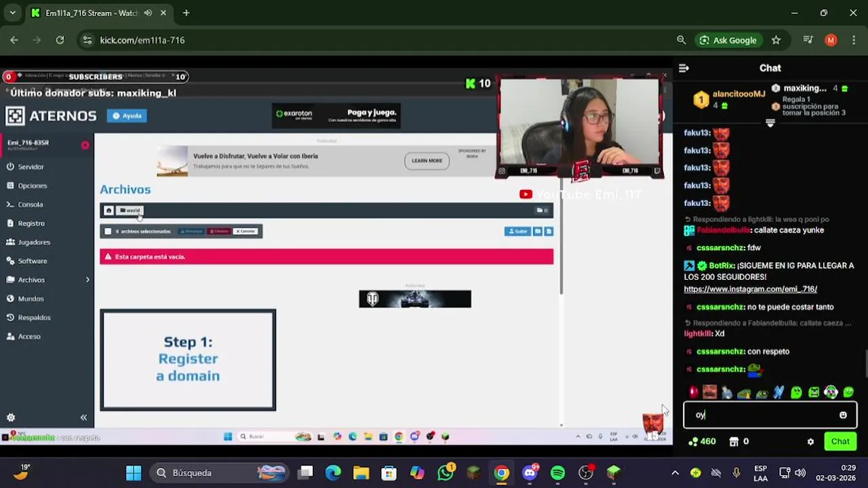Send message with green Chat button
The height and width of the screenshot is (488, 868).
(840, 441)
